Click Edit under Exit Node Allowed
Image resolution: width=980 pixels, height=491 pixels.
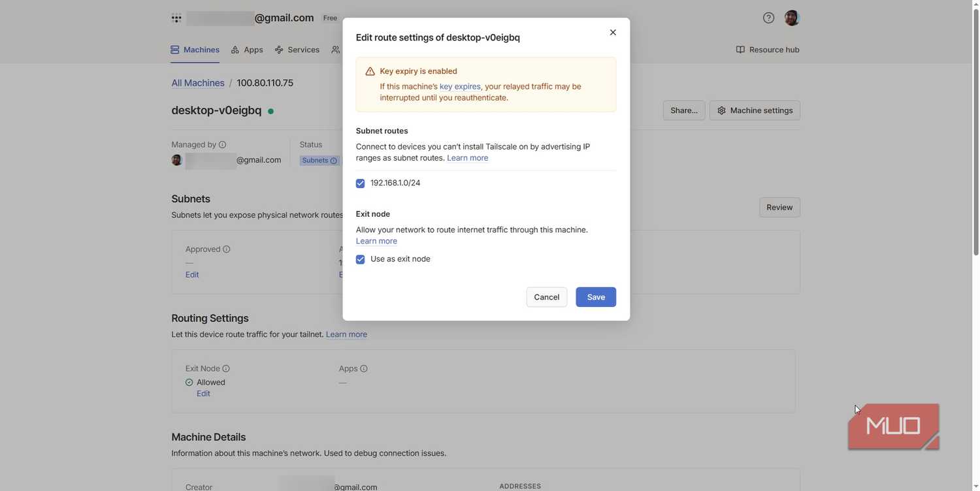[x=203, y=394]
